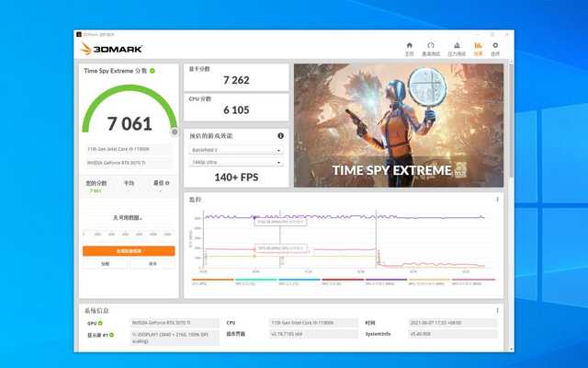
Task: Toggle the pink last legend item under the chart
Action: (473, 282)
